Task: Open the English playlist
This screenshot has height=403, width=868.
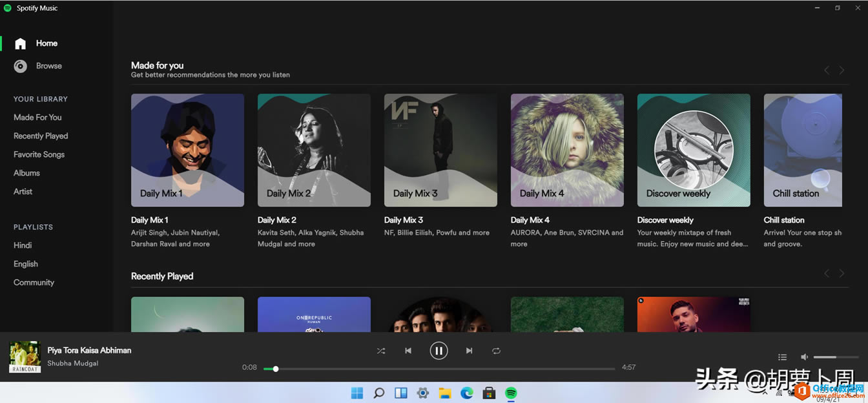Action: 26,264
